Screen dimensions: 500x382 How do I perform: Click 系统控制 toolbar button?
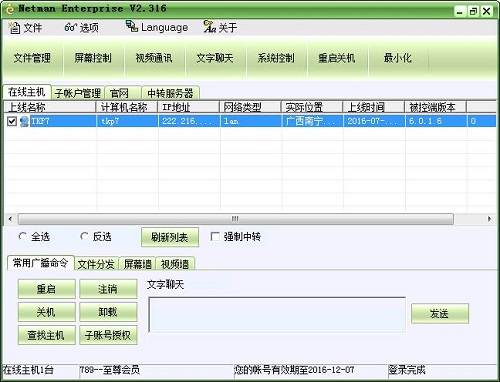point(276,58)
